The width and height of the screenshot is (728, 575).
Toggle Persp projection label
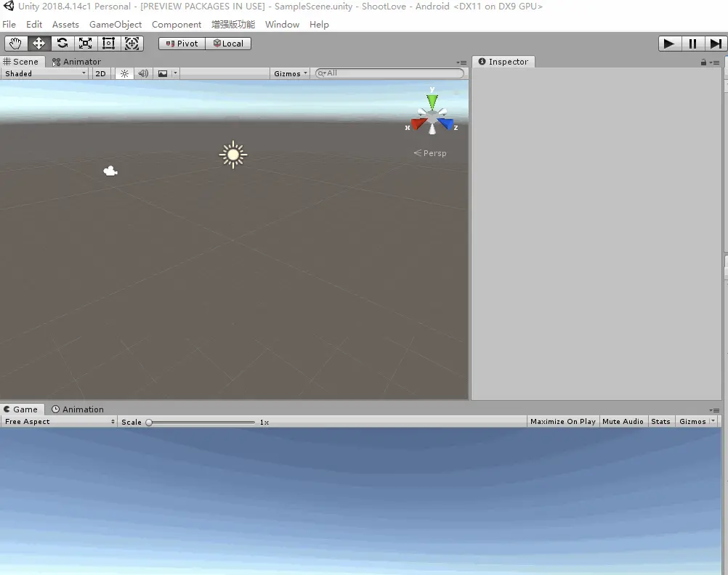tap(430, 153)
